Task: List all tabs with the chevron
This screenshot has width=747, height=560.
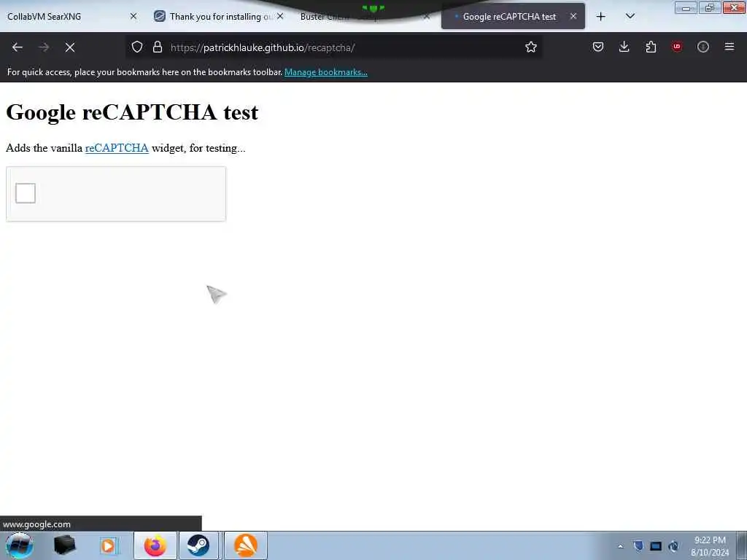Action: click(630, 16)
